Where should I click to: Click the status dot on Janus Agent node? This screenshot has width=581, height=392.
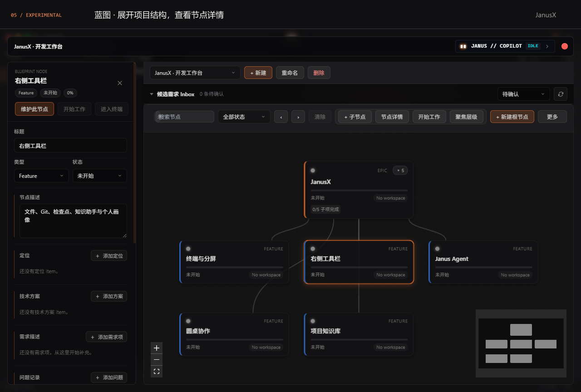[x=438, y=249]
